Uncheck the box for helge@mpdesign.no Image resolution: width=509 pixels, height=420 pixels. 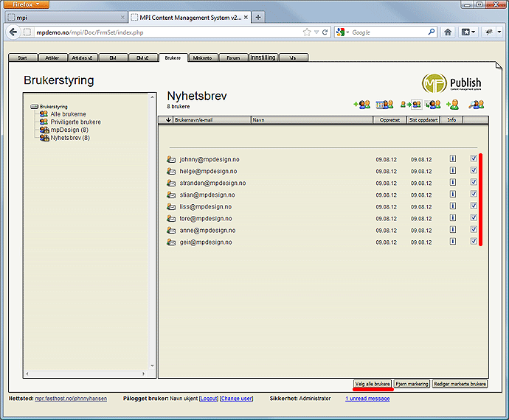[x=474, y=170]
